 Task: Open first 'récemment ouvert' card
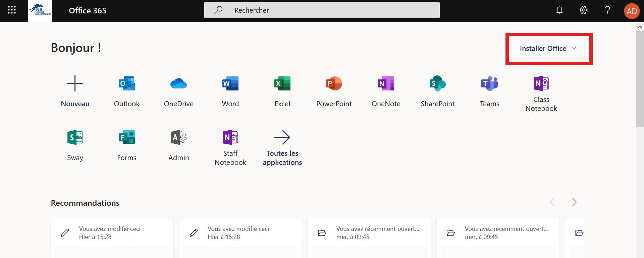click(369, 238)
